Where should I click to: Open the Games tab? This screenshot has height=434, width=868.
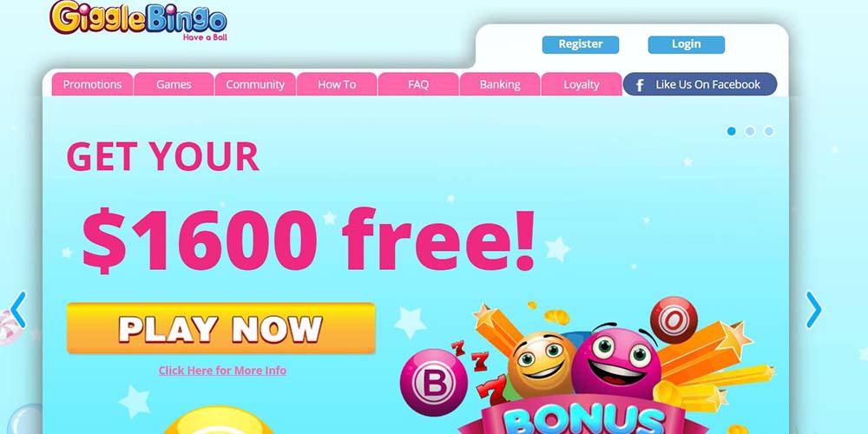click(174, 85)
